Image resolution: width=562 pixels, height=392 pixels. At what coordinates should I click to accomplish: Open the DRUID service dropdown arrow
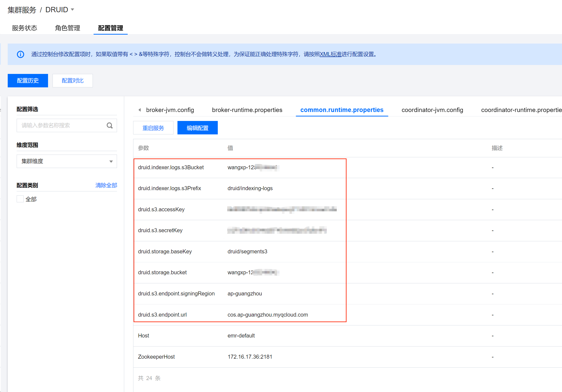tap(72, 9)
